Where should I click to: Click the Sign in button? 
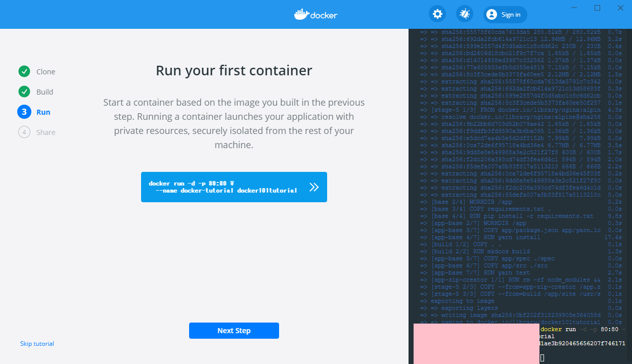(x=505, y=15)
